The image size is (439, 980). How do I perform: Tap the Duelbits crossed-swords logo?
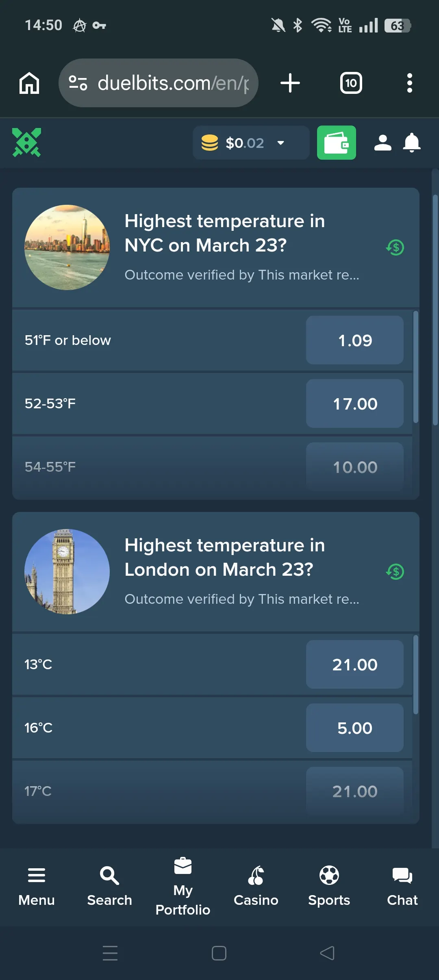tap(27, 143)
